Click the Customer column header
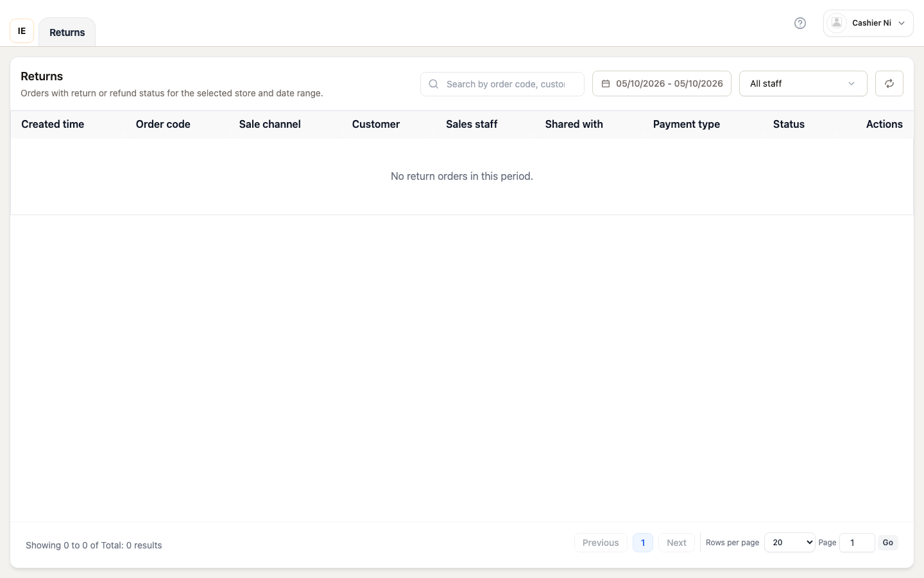The height and width of the screenshot is (578, 924). tap(376, 125)
